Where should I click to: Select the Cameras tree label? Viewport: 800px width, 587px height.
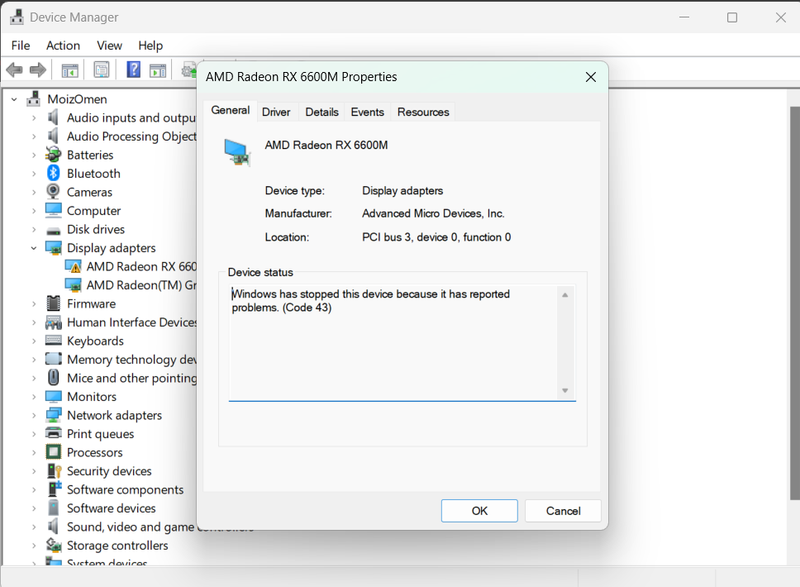point(89,192)
